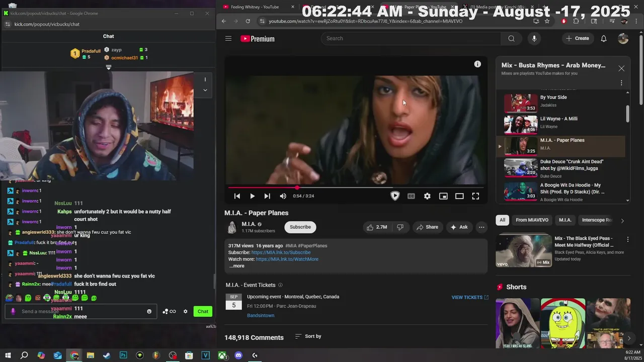Close the Busta Rhymes mix playlist panel
Image resolution: width=644 pixels, height=362 pixels.
621,68
